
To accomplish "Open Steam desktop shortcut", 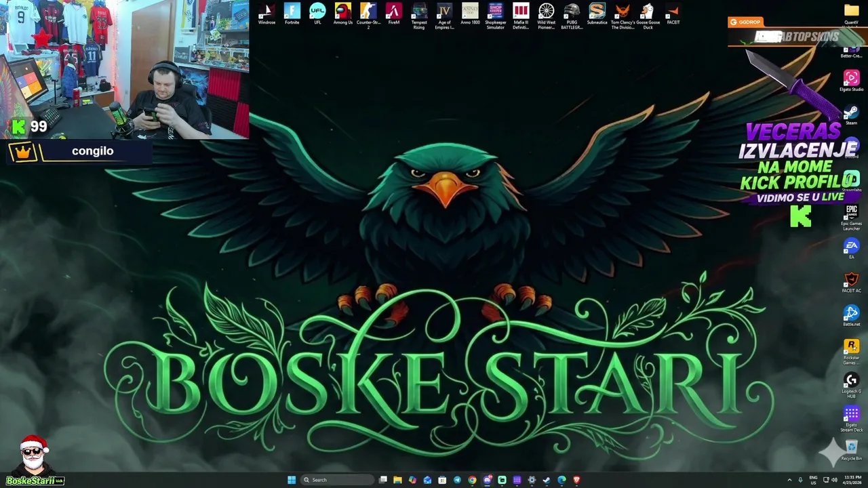I will click(851, 114).
